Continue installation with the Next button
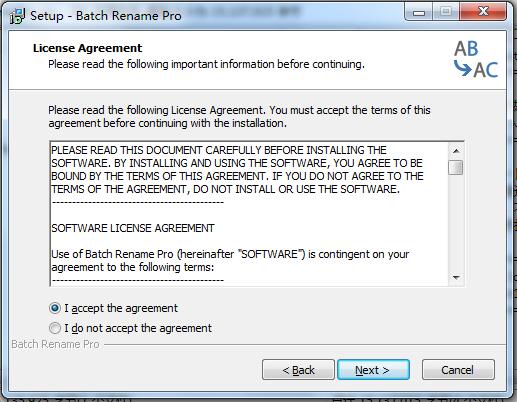The width and height of the screenshot is (517, 402). 373,370
